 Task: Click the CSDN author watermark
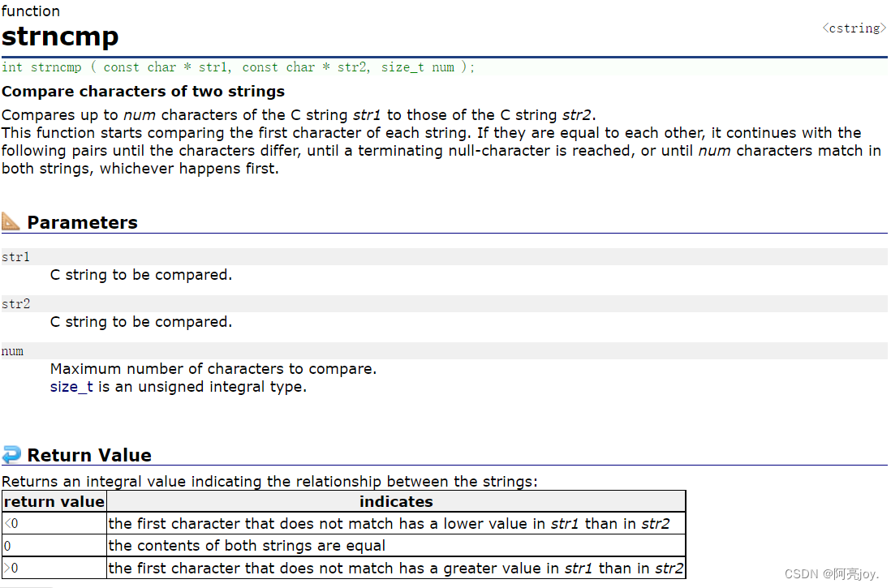click(x=832, y=573)
